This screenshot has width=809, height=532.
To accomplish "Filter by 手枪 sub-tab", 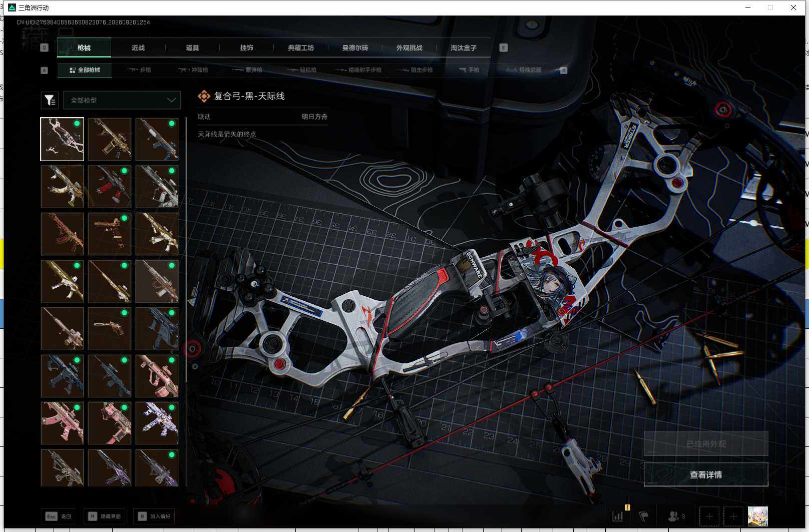I will coord(469,70).
